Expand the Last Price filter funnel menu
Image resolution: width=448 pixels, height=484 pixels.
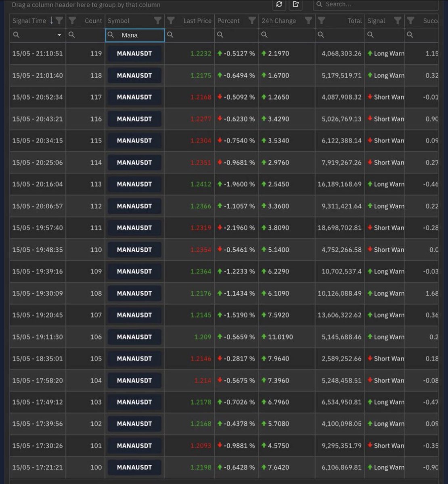[170, 21]
